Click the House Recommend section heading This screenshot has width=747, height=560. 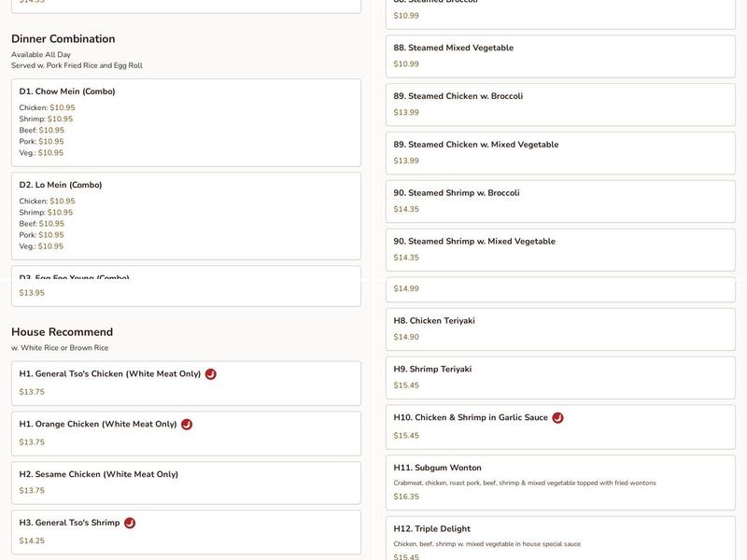click(63, 332)
